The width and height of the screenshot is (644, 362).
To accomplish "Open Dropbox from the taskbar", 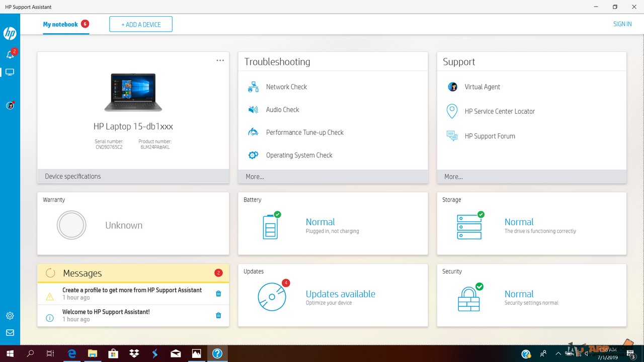I will (134, 353).
